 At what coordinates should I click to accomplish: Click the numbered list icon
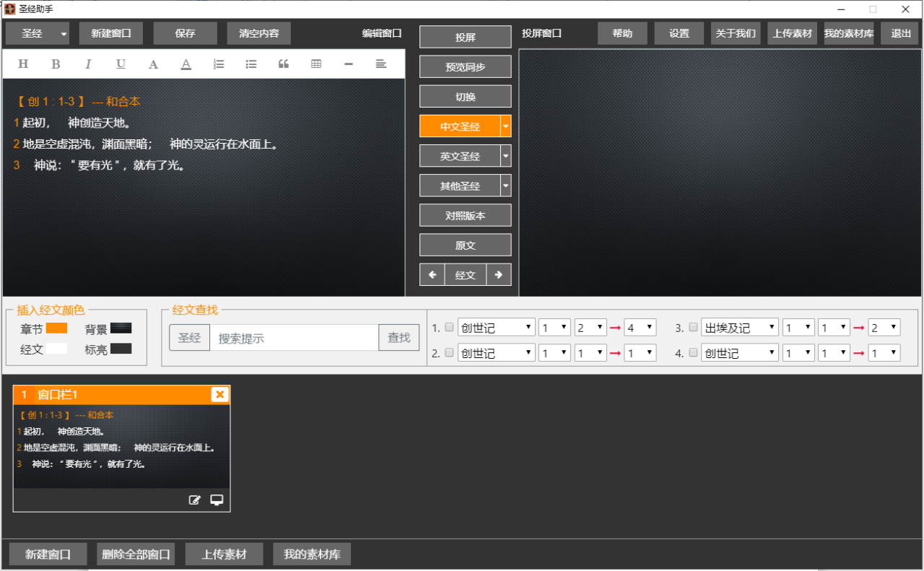(x=219, y=64)
